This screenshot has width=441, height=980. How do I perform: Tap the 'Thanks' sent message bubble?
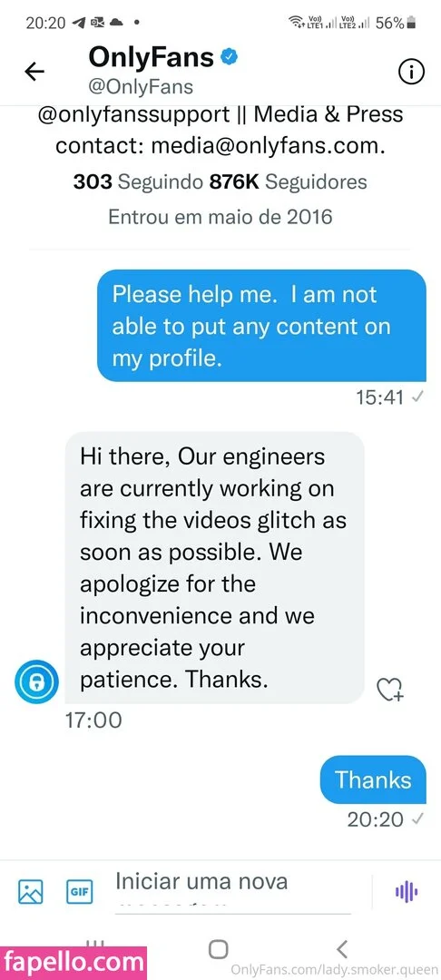click(x=373, y=779)
